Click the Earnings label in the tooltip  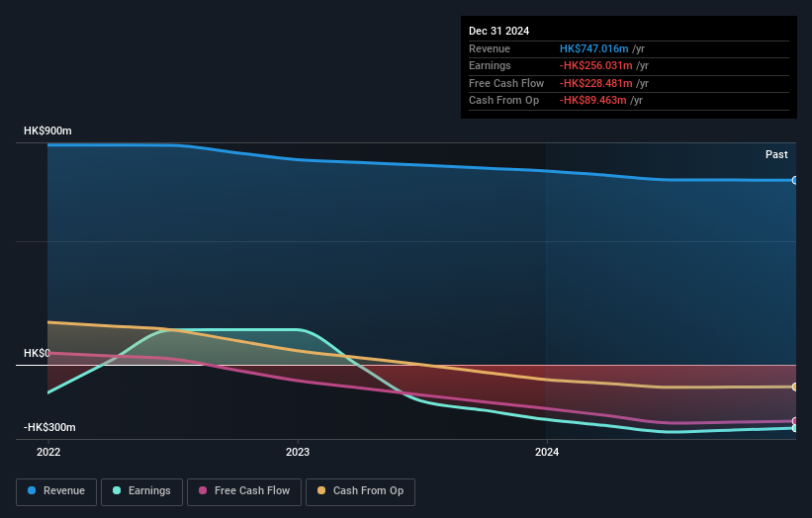(490, 65)
